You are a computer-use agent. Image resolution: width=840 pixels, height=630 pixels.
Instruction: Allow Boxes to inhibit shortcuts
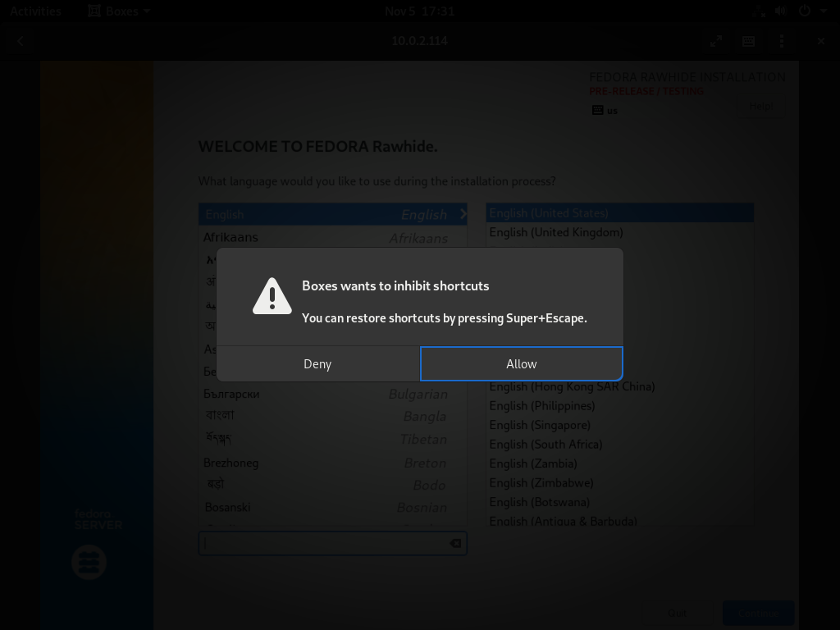521,363
